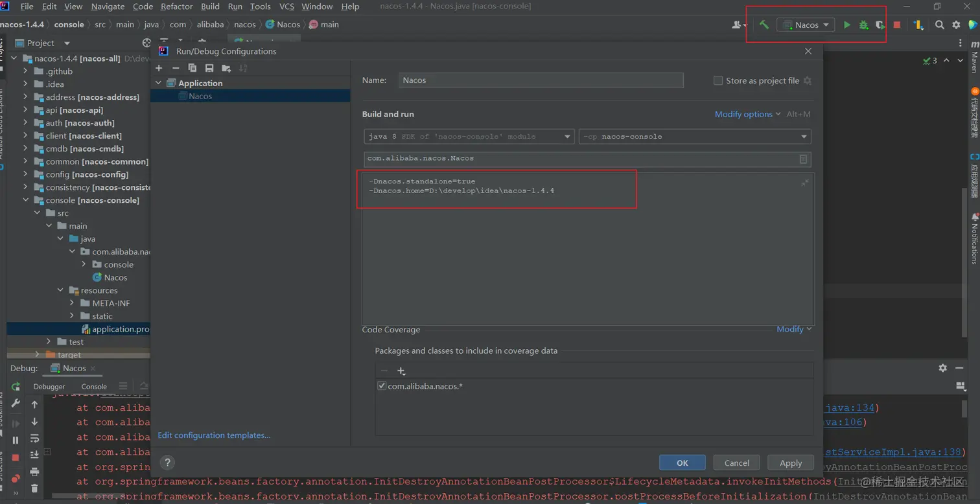Open the File menu

[27, 6]
